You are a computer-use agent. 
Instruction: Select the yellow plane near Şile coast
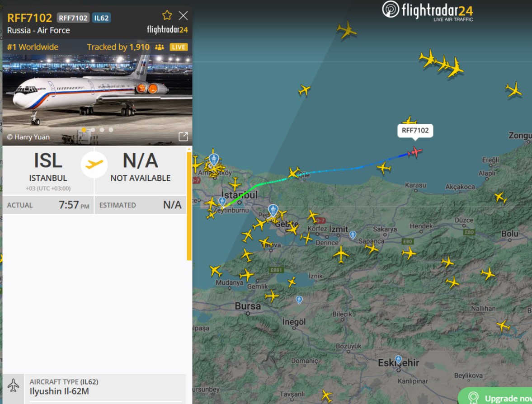(x=294, y=172)
